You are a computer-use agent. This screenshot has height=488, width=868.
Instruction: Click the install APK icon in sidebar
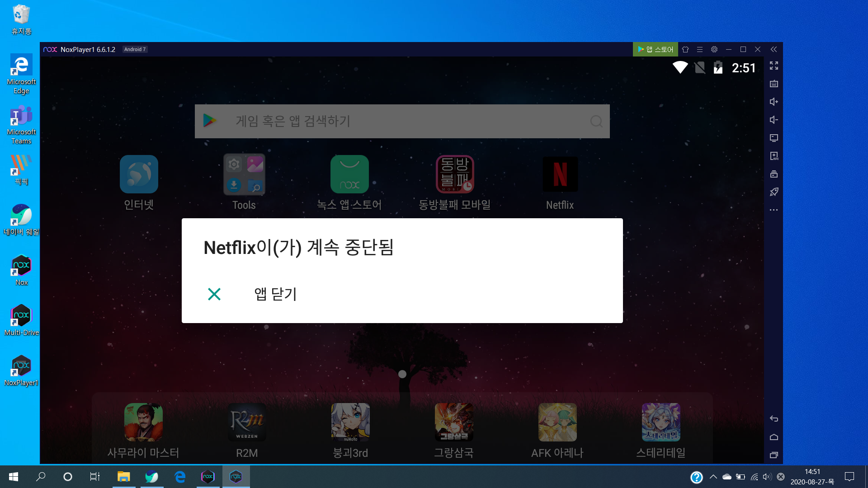pyautogui.click(x=774, y=156)
